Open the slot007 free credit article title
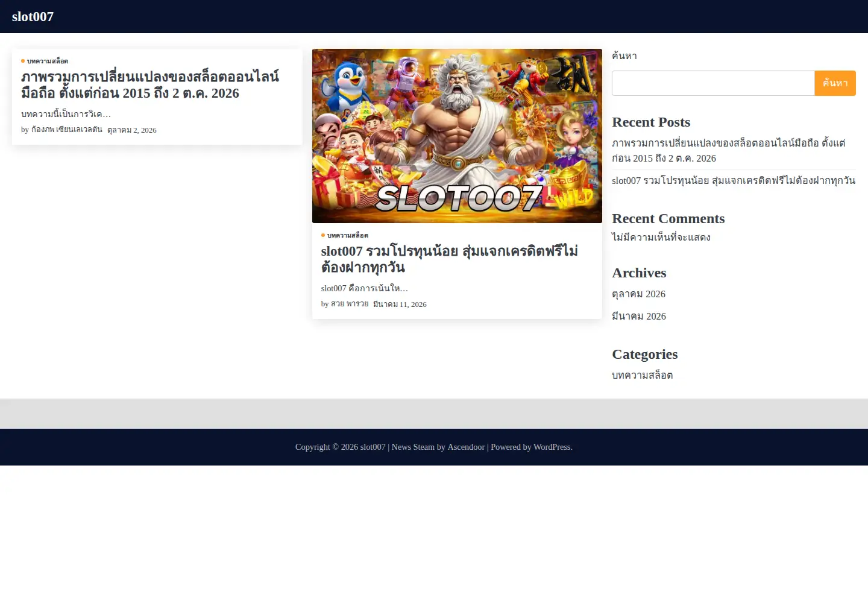The height and width of the screenshot is (603, 868). (x=449, y=259)
